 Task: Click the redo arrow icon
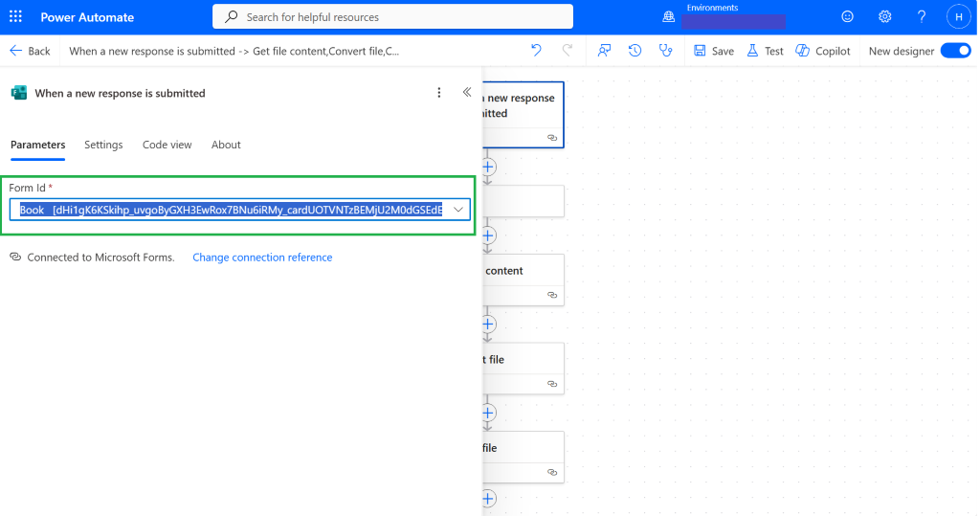567,51
